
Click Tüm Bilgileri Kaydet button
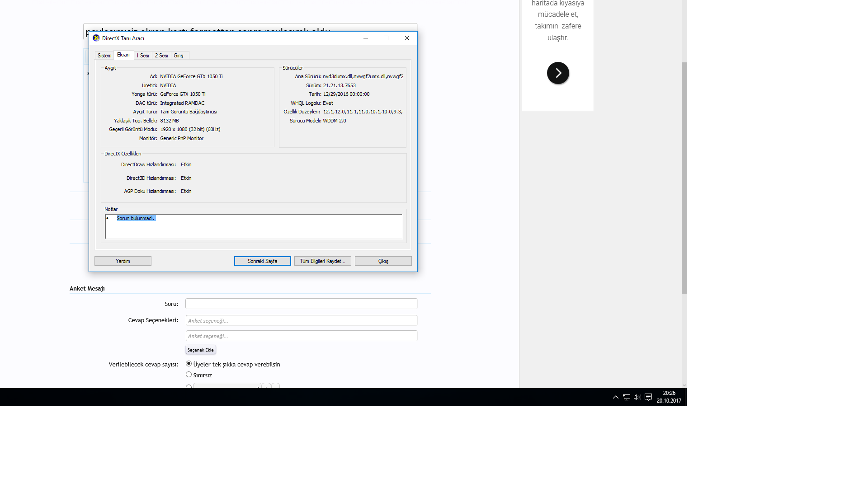coord(323,261)
